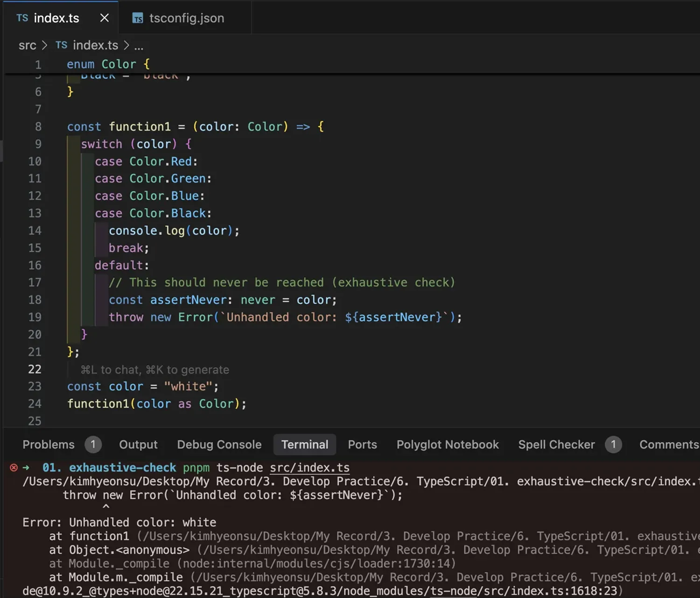This screenshot has width=700, height=598.
Task: Open the Debug Console tab
Action: [x=219, y=445]
